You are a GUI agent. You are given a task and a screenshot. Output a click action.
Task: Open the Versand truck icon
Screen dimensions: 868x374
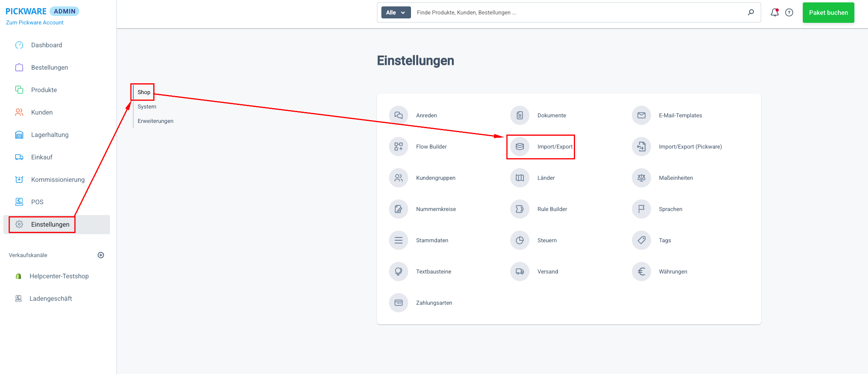tap(519, 271)
